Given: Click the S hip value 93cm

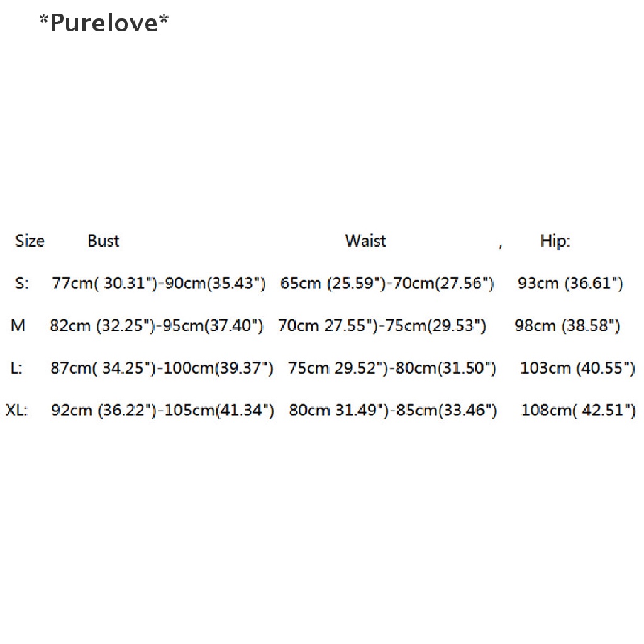Looking at the screenshot, I should pyautogui.click(x=570, y=284).
